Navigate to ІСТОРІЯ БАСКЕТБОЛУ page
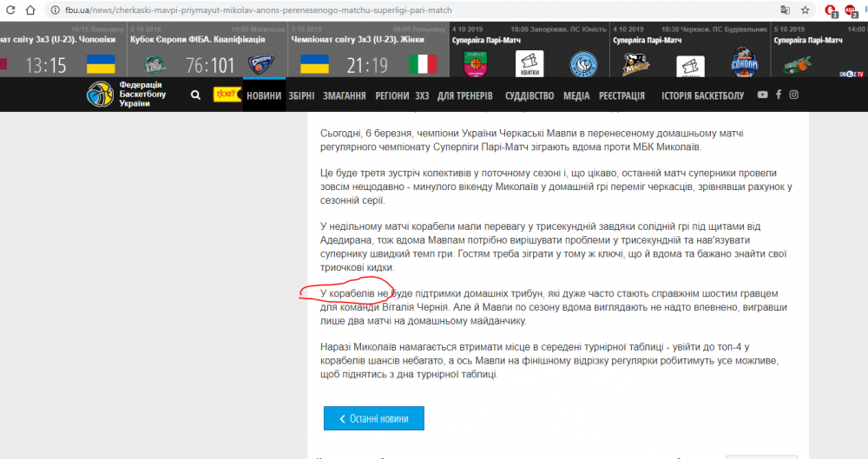868x459 pixels. pyautogui.click(x=702, y=95)
